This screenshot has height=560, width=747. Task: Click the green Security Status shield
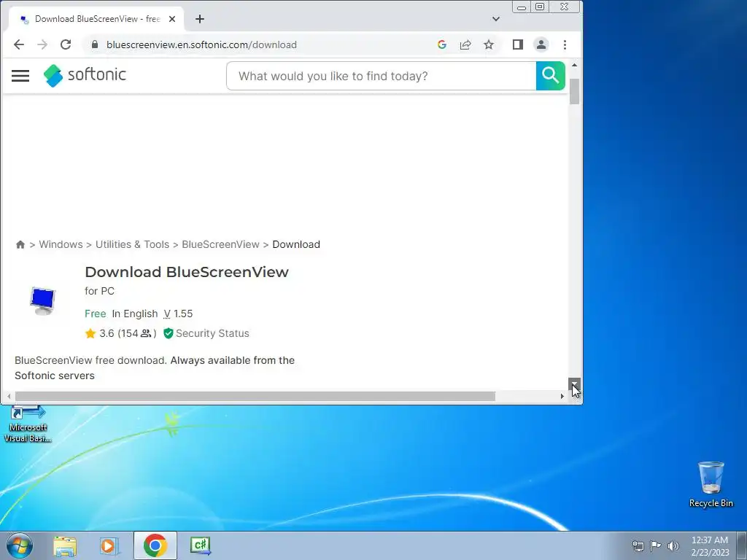(169, 333)
